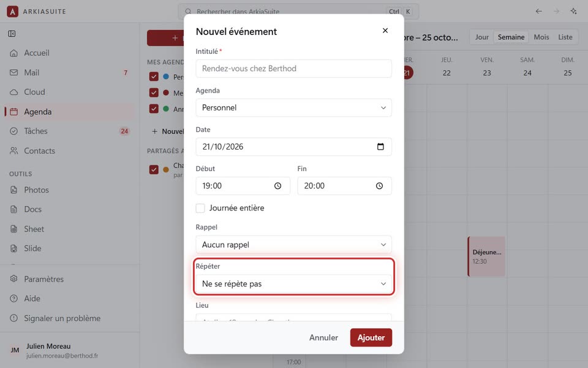Open Agenda in the sidebar
This screenshot has width=588, height=368.
click(70, 112)
